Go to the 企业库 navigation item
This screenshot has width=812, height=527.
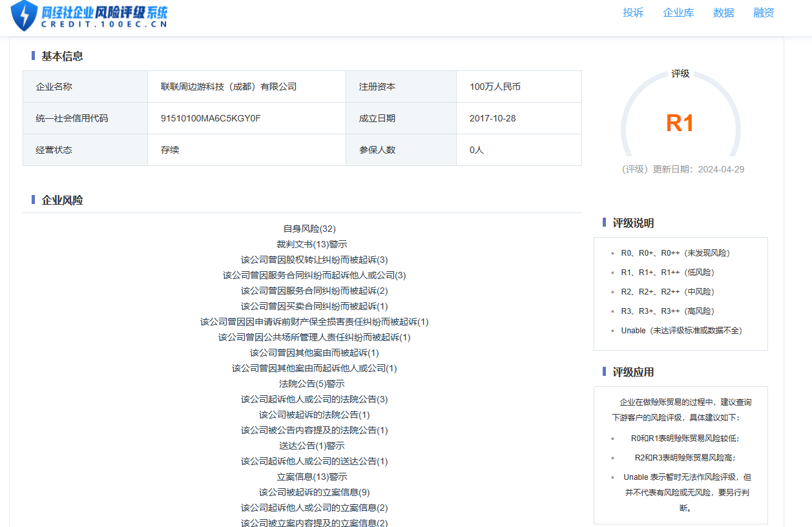678,13
